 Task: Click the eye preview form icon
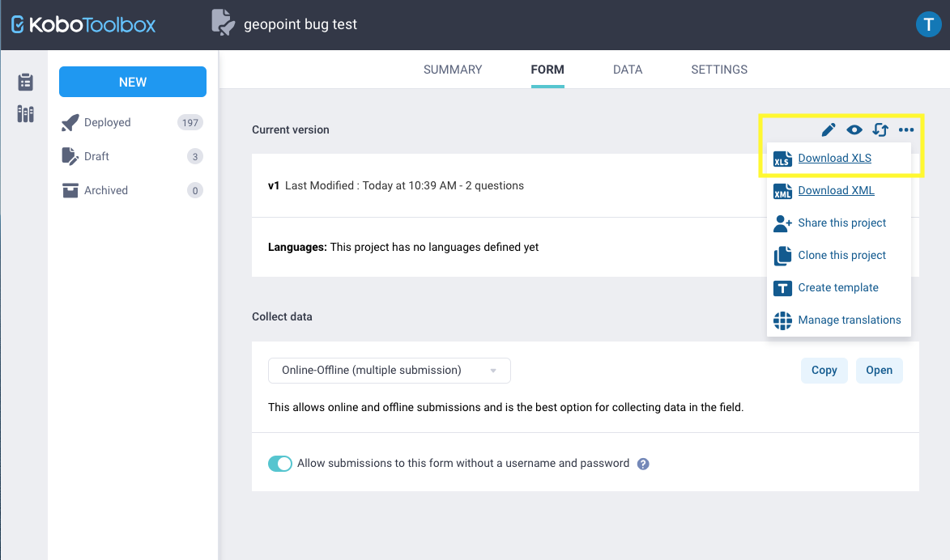(x=854, y=129)
